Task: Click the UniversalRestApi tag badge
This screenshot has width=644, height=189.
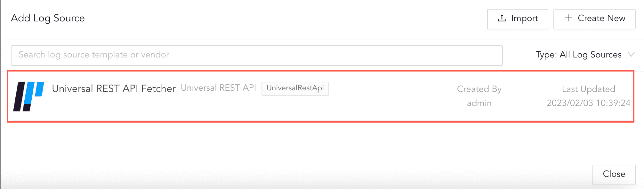Action: point(295,88)
